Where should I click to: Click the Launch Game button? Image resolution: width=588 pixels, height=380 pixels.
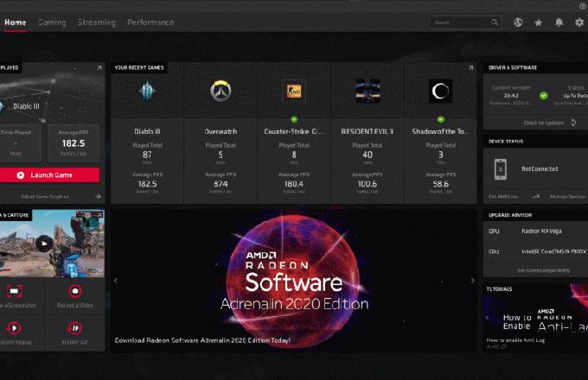(x=49, y=174)
